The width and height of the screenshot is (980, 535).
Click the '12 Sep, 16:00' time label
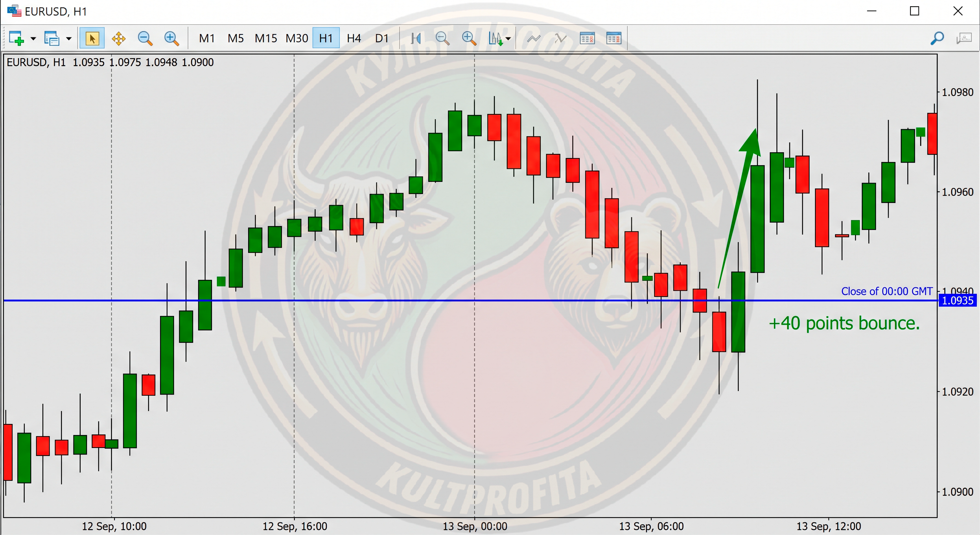tap(295, 526)
